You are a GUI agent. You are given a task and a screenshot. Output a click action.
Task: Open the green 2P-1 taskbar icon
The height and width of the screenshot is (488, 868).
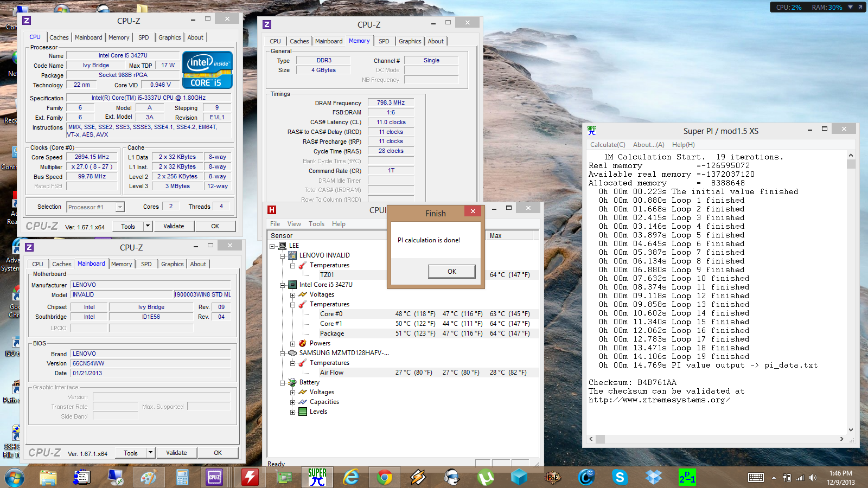[x=687, y=477]
